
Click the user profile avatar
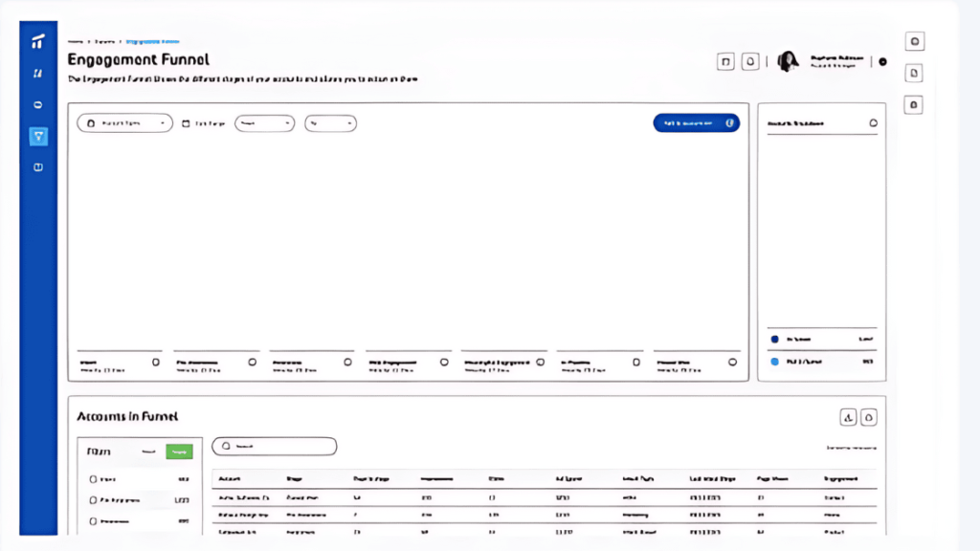pyautogui.click(x=788, y=61)
